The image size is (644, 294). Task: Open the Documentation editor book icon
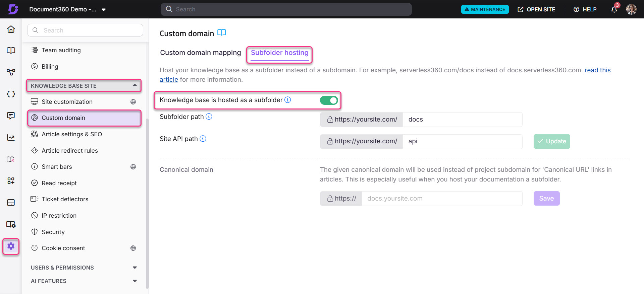(11, 50)
